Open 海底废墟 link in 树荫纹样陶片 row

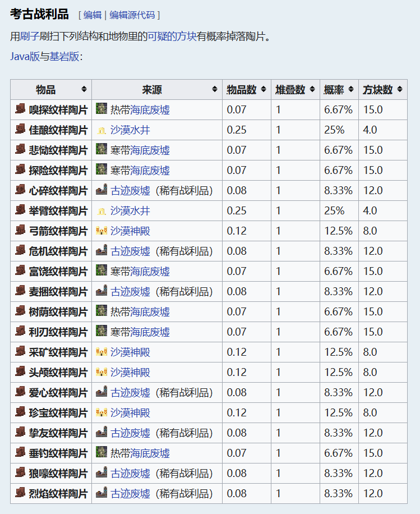pos(150,311)
